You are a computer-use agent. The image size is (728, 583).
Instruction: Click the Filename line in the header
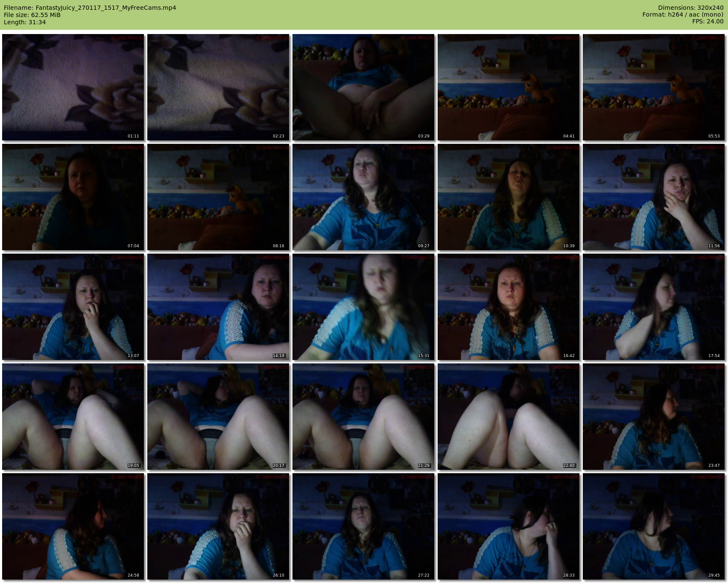point(90,8)
